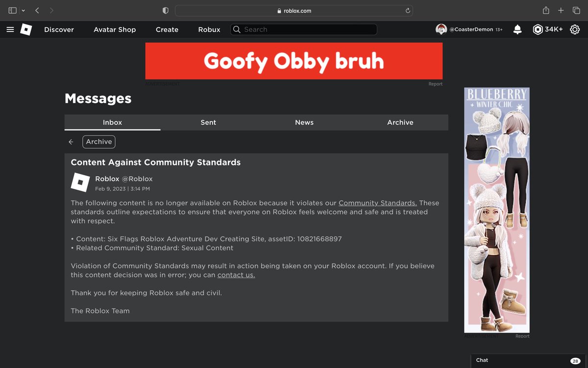Image resolution: width=588 pixels, height=368 pixels.
Task: Click the Roblox Search field
Action: [304, 29]
